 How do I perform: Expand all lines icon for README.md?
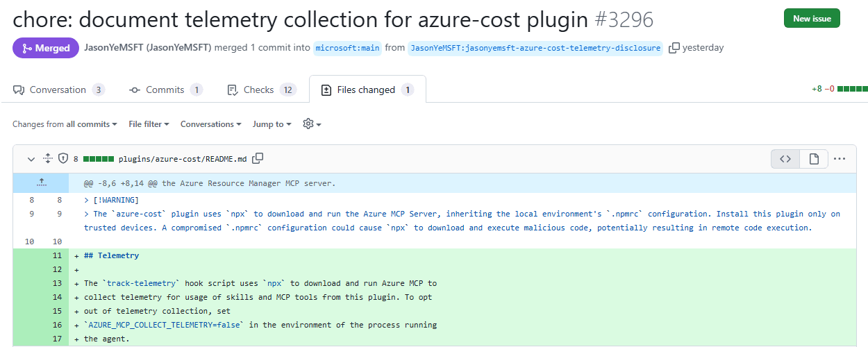[48, 159]
